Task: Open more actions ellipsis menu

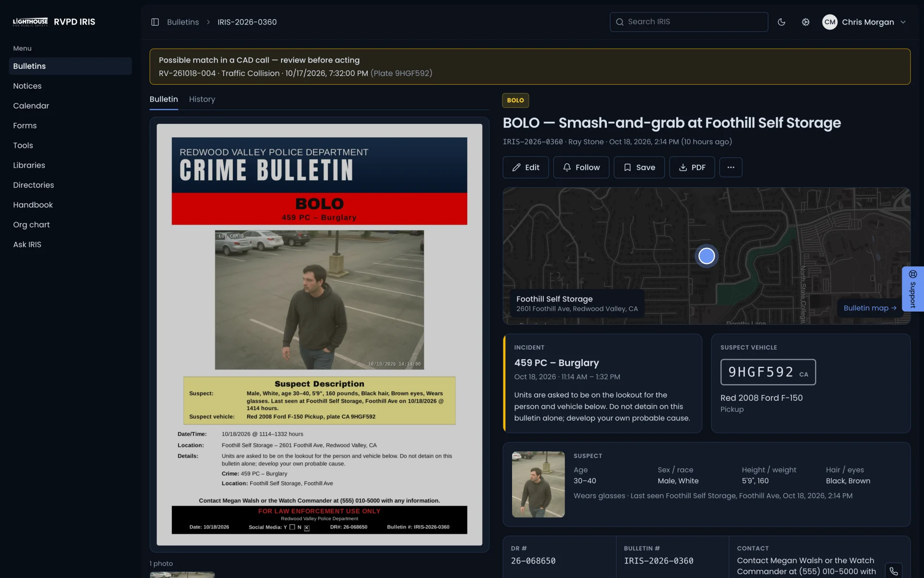Action: click(731, 167)
